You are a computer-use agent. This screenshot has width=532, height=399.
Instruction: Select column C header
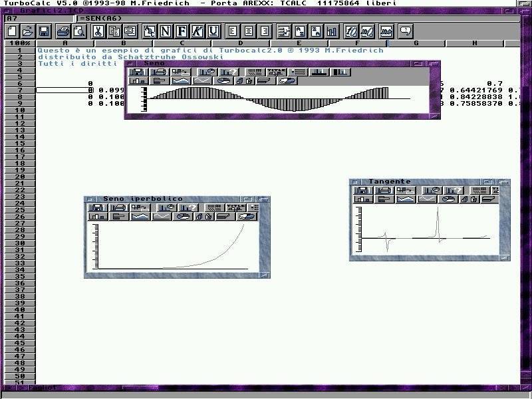[x=182, y=43]
